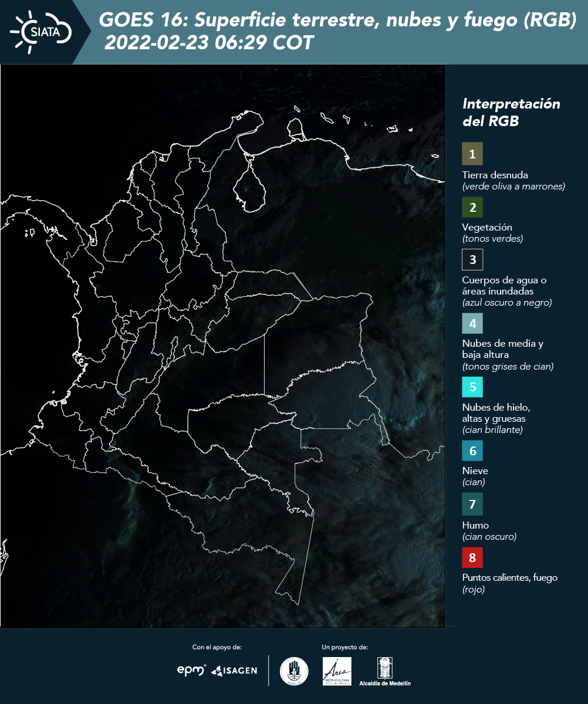Click '(verde oliva a marrones)' text
Screen dimensions: 588x704
point(513,187)
